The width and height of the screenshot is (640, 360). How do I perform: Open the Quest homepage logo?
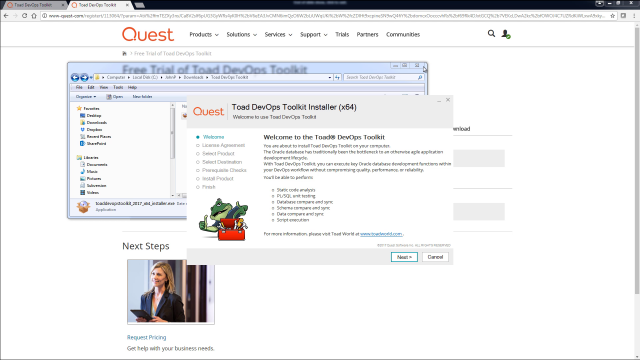pos(148,34)
